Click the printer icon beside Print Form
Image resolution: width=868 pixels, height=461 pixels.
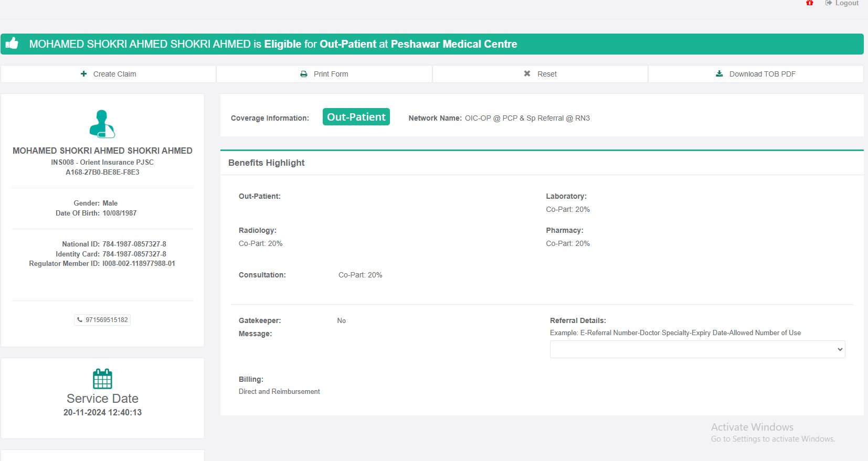coord(304,74)
